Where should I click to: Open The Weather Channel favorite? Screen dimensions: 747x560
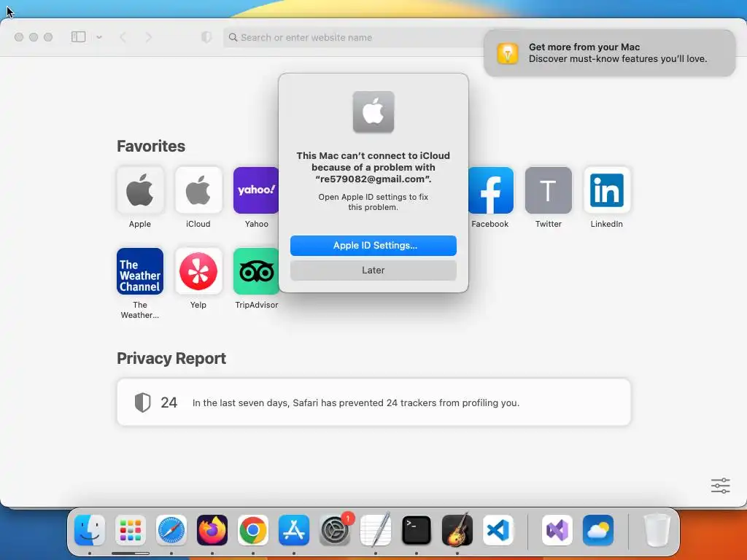(140, 271)
